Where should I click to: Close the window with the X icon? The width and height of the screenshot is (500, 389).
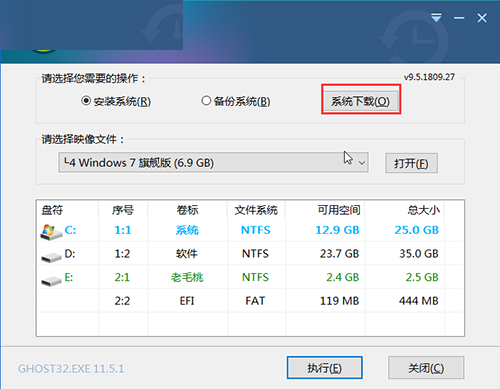(x=482, y=18)
